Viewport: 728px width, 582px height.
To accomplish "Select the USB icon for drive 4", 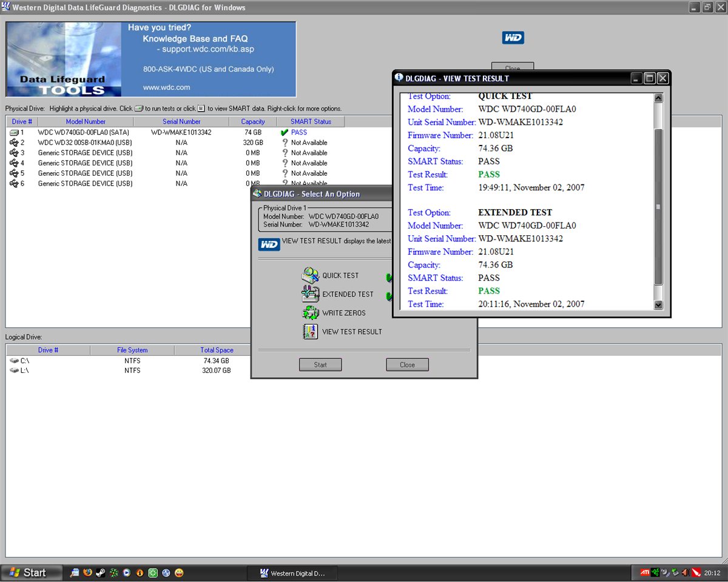I will [x=14, y=163].
